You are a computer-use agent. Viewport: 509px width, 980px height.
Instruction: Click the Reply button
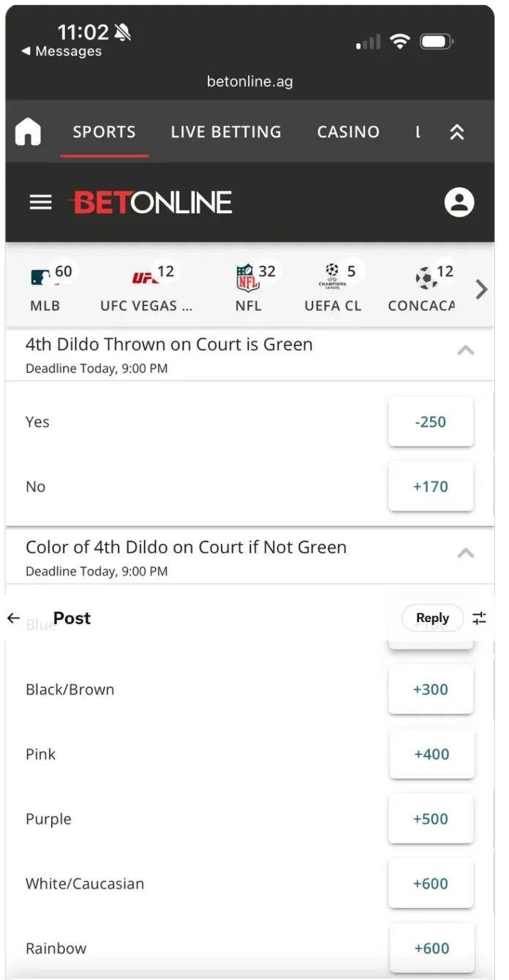coord(432,618)
